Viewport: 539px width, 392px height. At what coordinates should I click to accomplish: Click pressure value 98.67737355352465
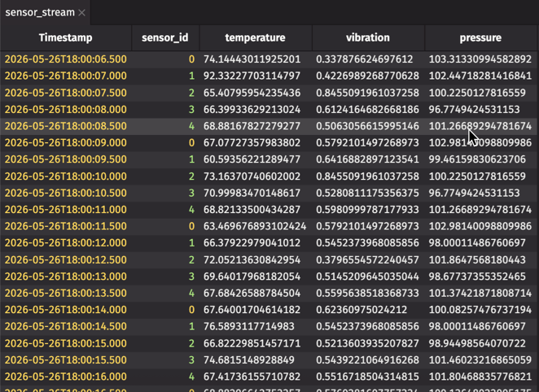click(x=477, y=277)
